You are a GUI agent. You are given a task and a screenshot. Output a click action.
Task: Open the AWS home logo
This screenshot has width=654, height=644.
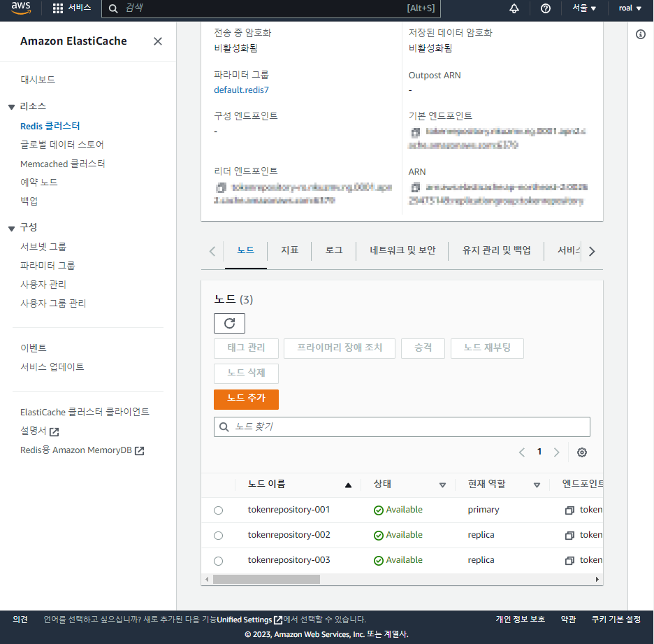tap(21, 8)
